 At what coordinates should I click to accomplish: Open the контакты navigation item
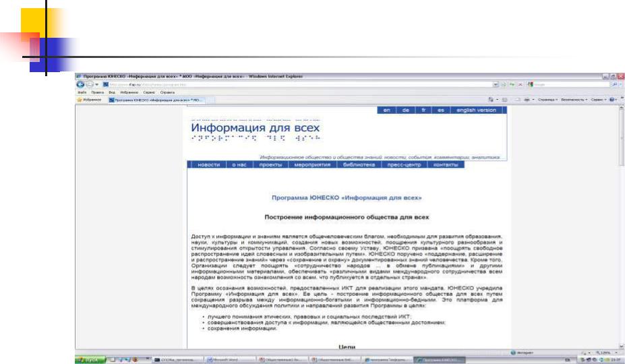point(446,164)
